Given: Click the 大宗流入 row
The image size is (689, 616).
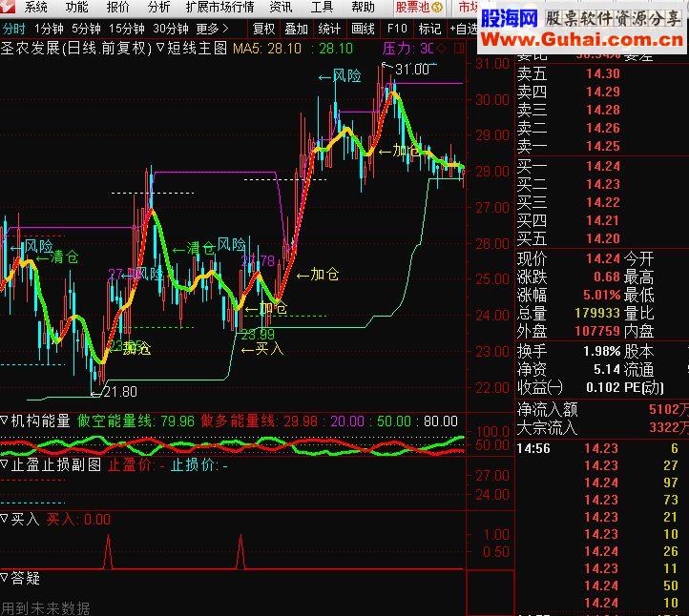Looking at the screenshot, I should 601,427.
